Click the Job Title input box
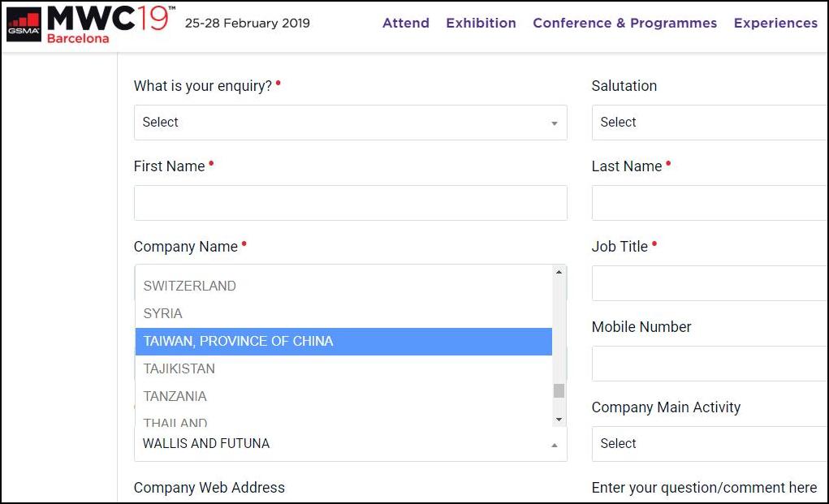Image resolution: width=829 pixels, height=504 pixels. pos(710,283)
